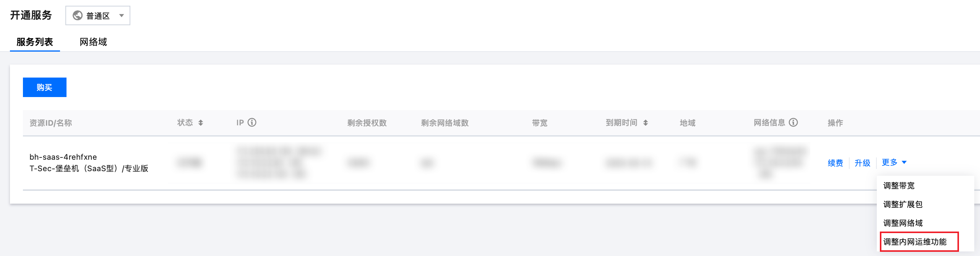The image size is (980, 256).
Task: Choose 调整网络域 from the menu
Action: coord(903,223)
